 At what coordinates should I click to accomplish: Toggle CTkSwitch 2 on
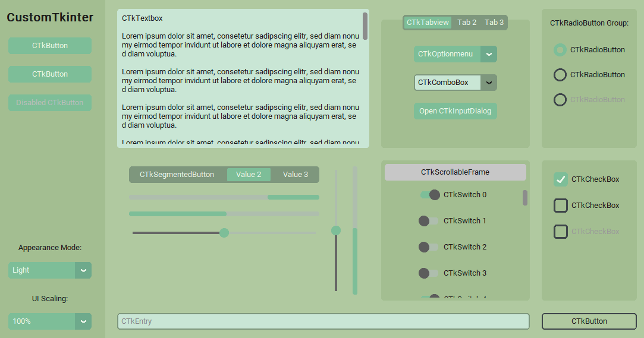(429, 247)
